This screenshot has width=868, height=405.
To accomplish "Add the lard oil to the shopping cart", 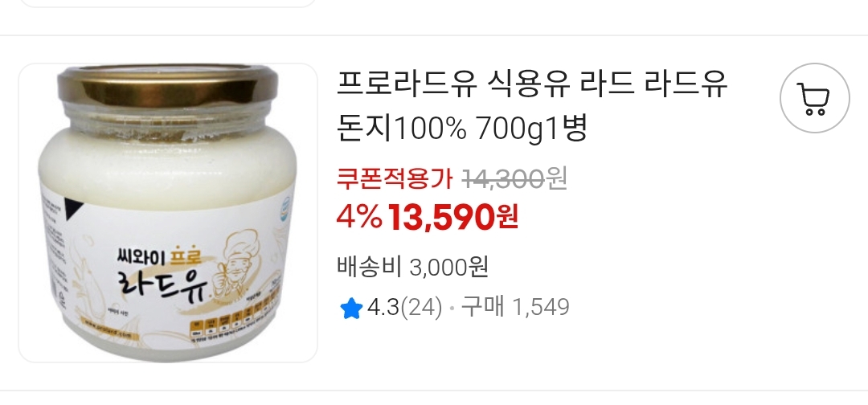I will coord(814,99).
